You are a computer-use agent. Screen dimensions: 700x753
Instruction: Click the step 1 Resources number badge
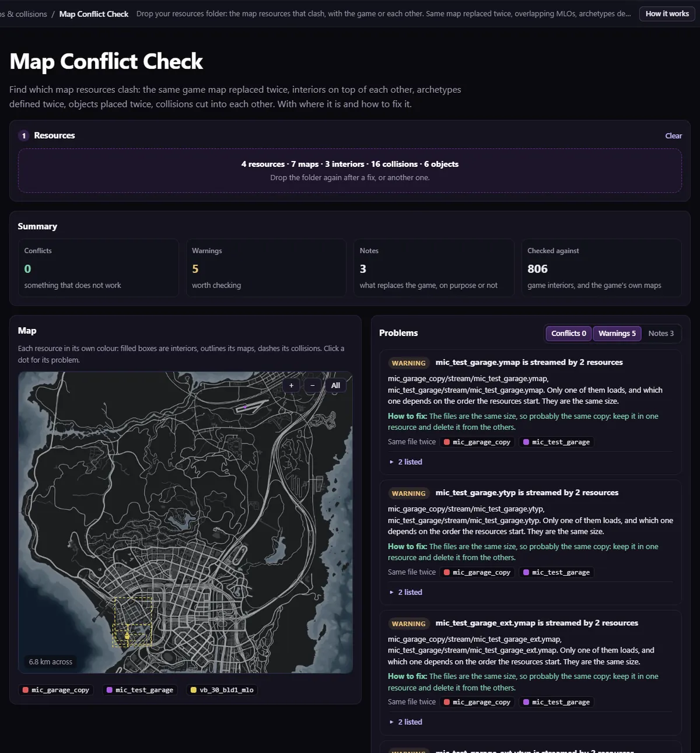pos(24,135)
